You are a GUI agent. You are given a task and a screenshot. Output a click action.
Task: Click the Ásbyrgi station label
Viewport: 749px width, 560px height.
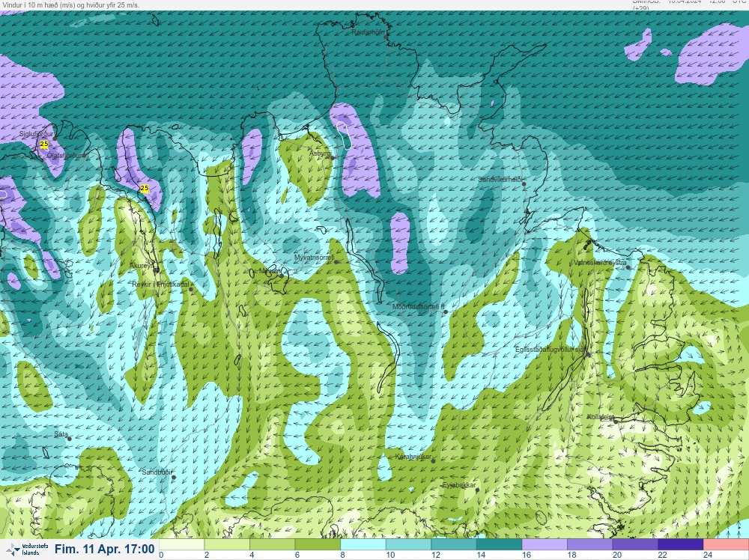[x=320, y=153]
